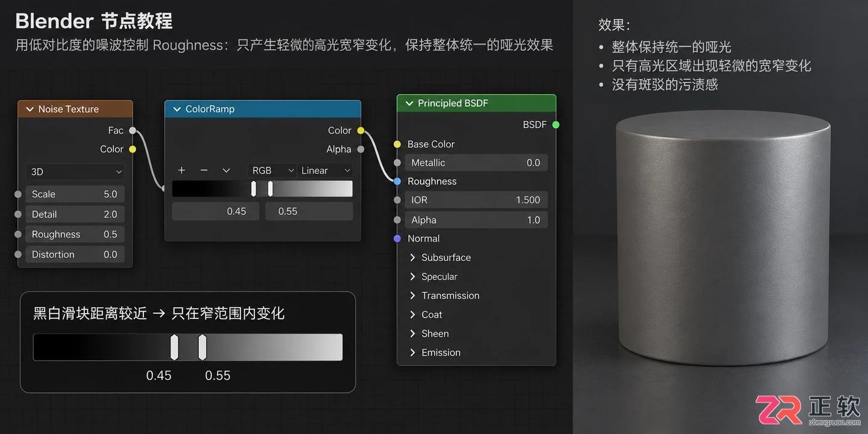Viewport: 868px width, 434px height.
Task: Expand the Specular panel
Action: [x=412, y=277]
